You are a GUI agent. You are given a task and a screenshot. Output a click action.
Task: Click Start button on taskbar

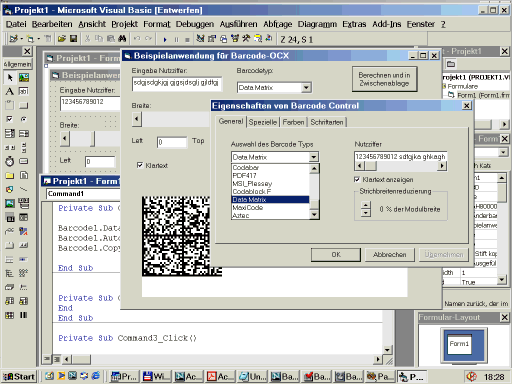19,376
